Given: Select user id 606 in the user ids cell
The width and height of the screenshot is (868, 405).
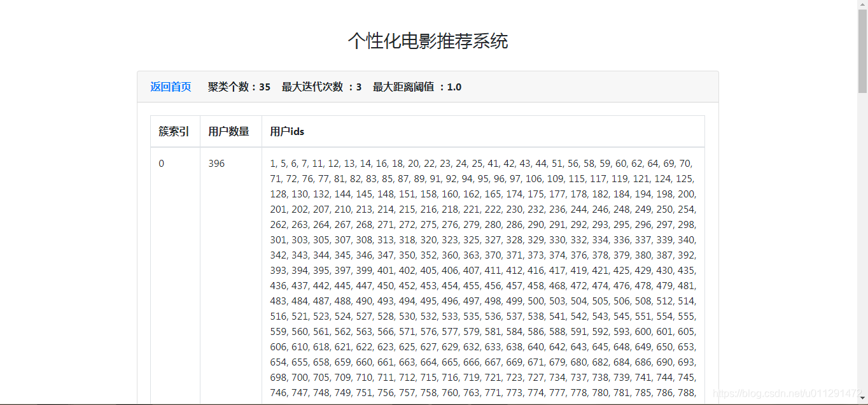Looking at the screenshot, I should click(x=279, y=346).
